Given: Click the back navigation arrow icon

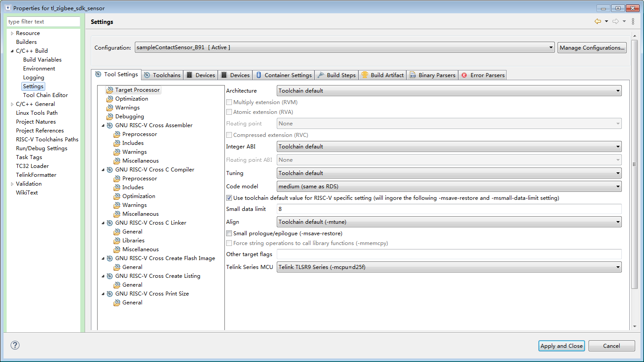Looking at the screenshot, I should tap(598, 21).
